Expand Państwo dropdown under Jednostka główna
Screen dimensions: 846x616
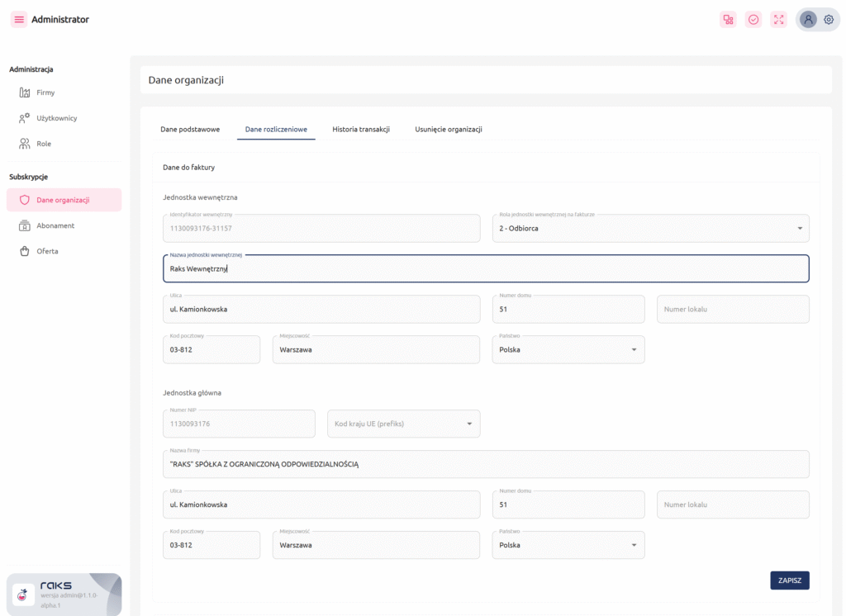568,545
